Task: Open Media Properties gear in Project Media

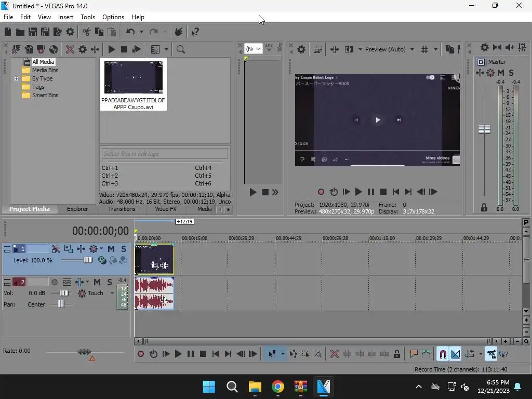Action: [83, 49]
